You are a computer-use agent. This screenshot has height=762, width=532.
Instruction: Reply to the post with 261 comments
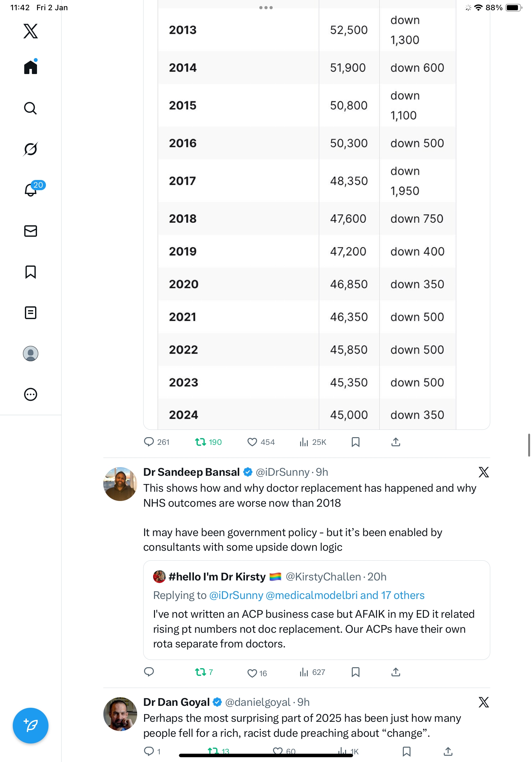pos(149,442)
